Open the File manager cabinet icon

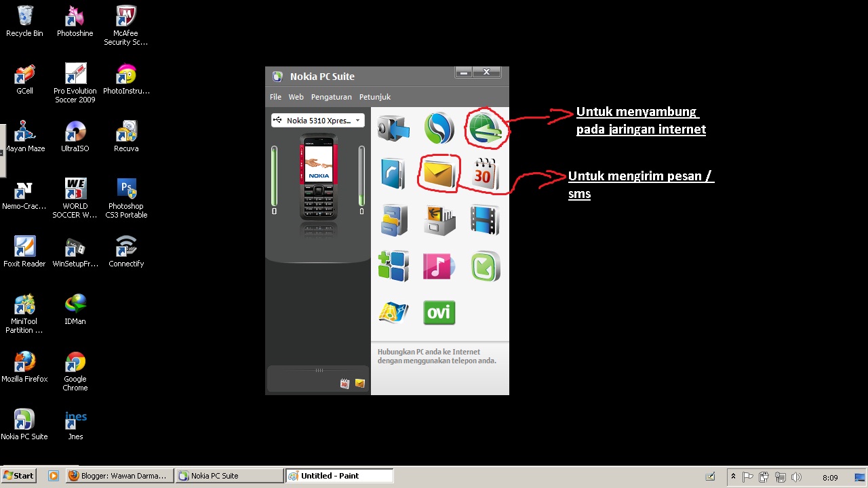pyautogui.click(x=393, y=220)
